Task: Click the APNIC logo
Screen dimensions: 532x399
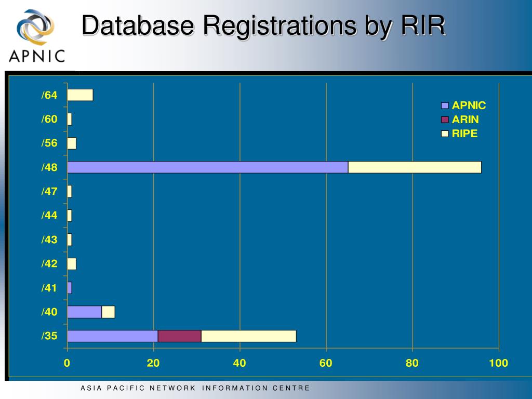Action: (37, 36)
